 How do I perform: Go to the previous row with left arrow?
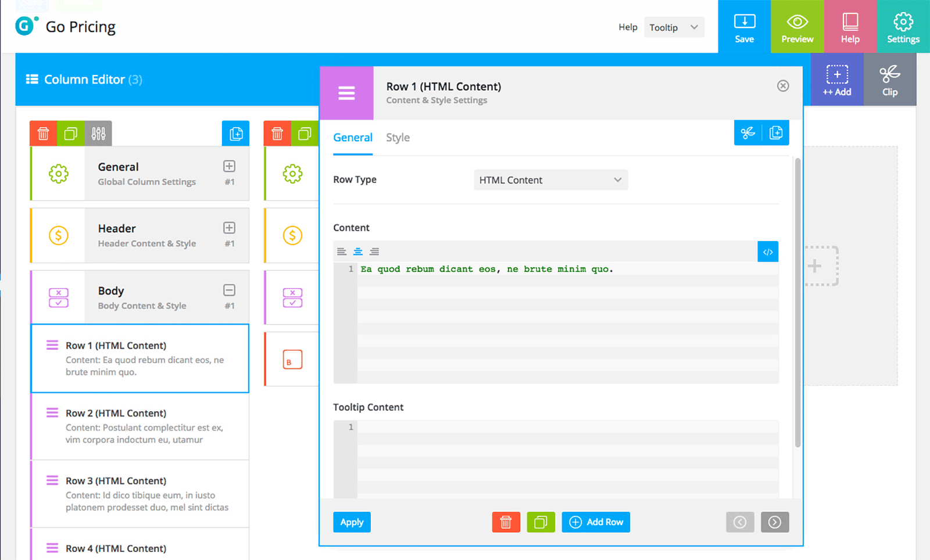click(x=740, y=522)
